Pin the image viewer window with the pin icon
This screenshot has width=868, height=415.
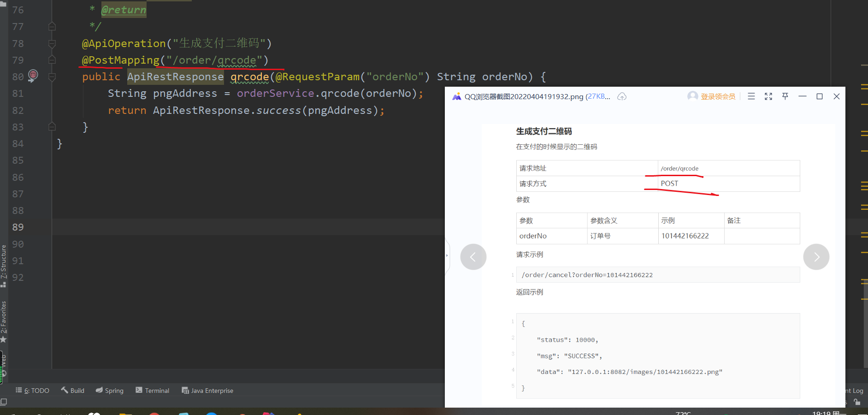coord(785,96)
